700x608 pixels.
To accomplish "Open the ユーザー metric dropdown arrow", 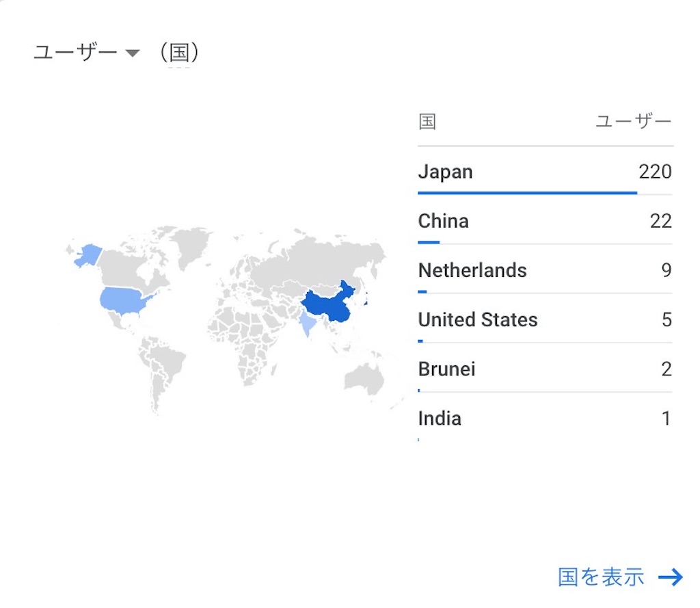I will click(133, 53).
